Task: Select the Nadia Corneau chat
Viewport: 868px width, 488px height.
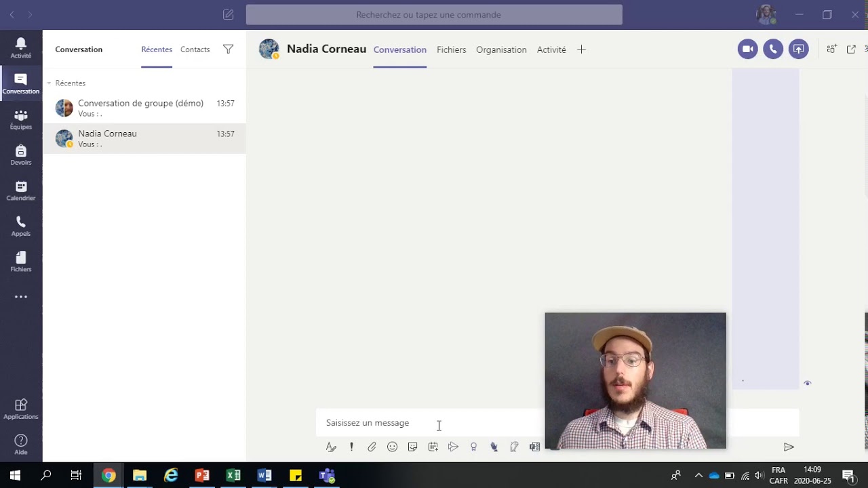Action: [x=144, y=138]
